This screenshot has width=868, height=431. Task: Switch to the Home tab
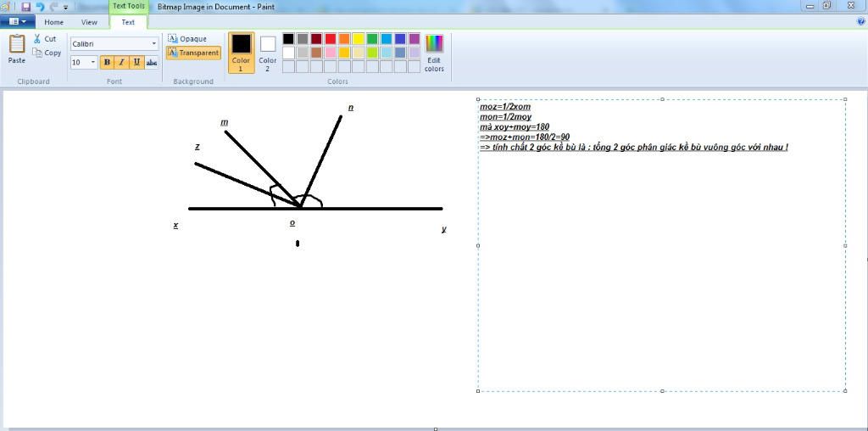click(53, 22)
